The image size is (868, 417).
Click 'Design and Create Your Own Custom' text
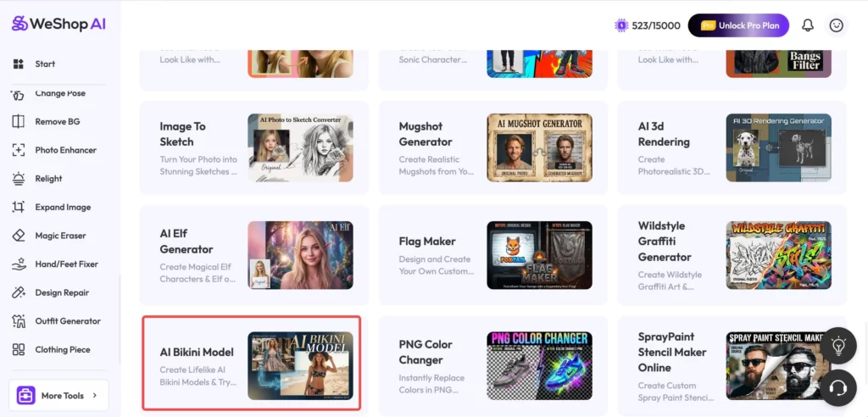437,265
